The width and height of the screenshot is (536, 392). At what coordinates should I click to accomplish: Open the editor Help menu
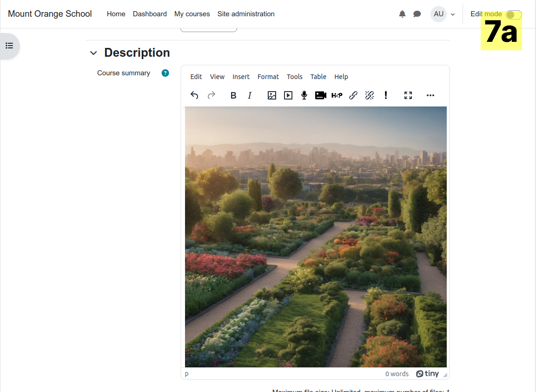[x=341, y=77]
